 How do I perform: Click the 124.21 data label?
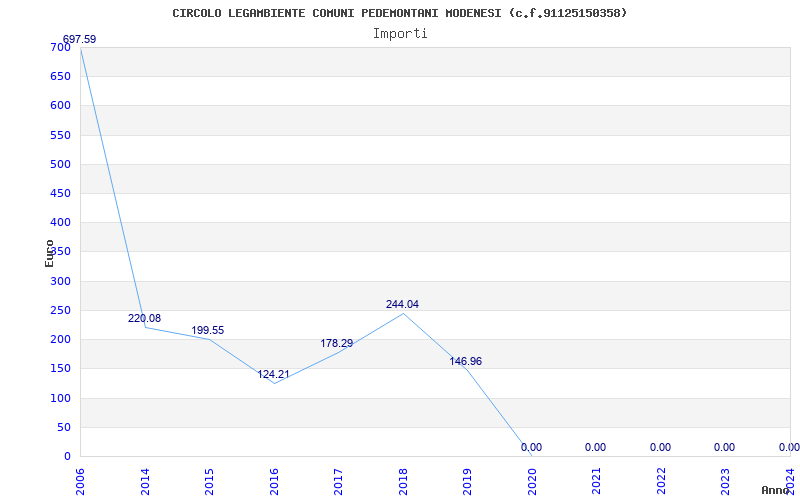tap(273, 374)
